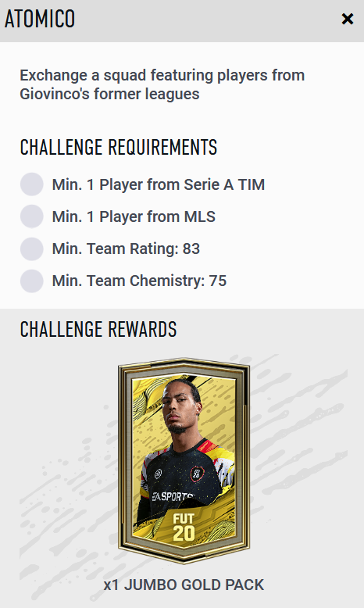Image resolution: width=364 pixels, height=608 pixels.
Task: Click the Challenge Requirements heading
Action: coord(119,148)
